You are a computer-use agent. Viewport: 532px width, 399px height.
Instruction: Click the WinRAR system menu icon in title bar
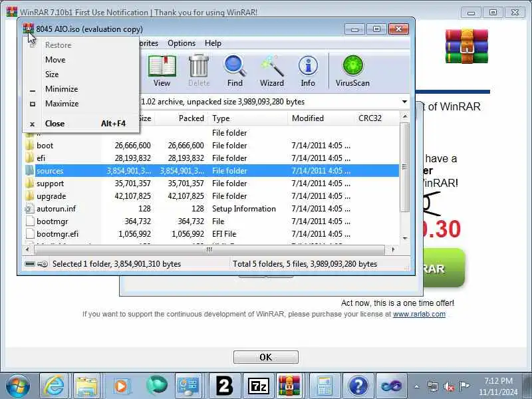tap(28, 29)
